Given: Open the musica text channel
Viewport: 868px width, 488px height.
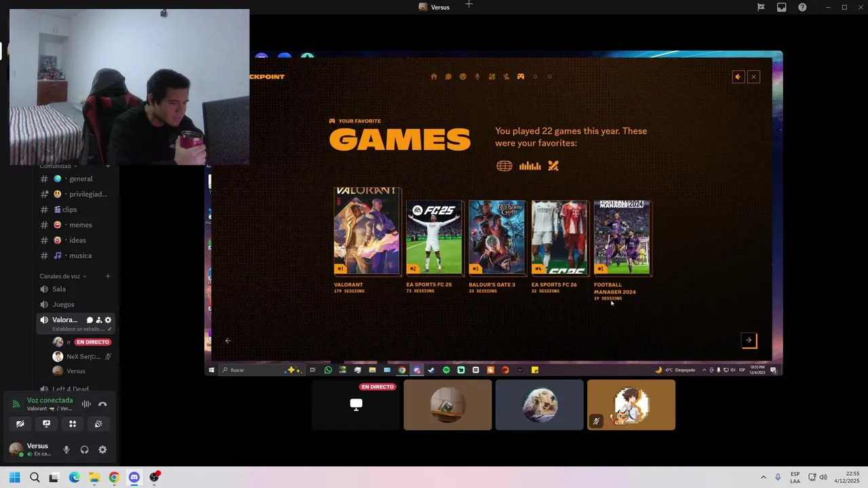Looking at the screenshot, I should tap(76, 256).
